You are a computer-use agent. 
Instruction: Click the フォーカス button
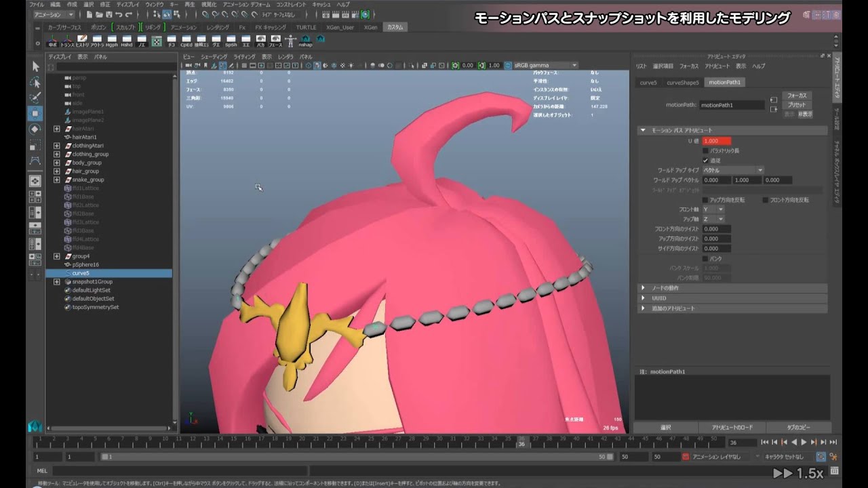tap(797, 96)
